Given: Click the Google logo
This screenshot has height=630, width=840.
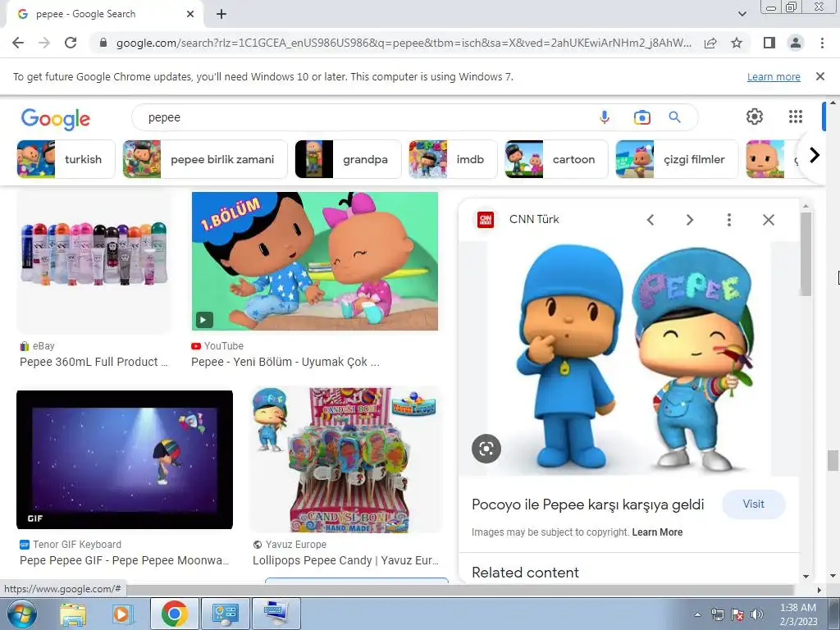Looking at the screenshot, I should coord(56,119).
